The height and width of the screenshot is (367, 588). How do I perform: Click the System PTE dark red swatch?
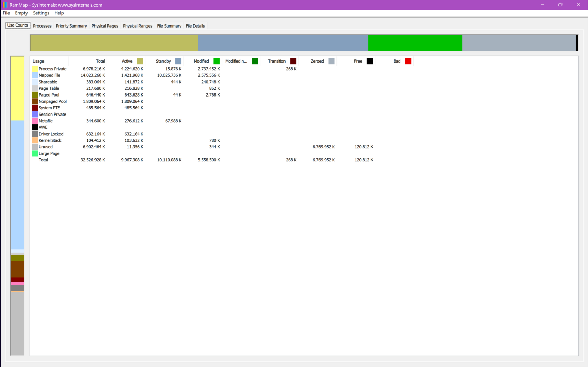35,108
